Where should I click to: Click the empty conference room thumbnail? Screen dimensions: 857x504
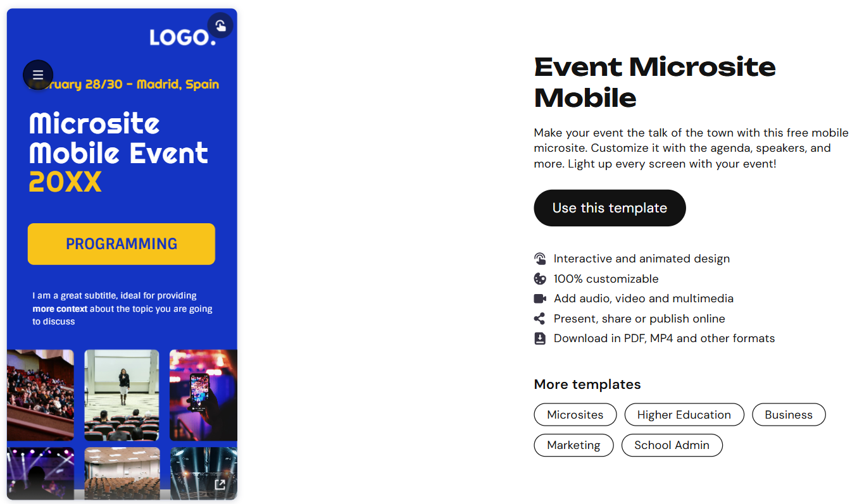coord(122,474)
